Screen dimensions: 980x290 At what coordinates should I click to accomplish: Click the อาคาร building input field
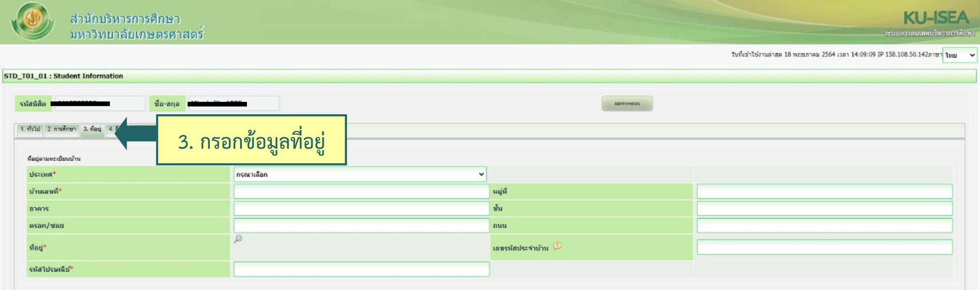(361, 209)
